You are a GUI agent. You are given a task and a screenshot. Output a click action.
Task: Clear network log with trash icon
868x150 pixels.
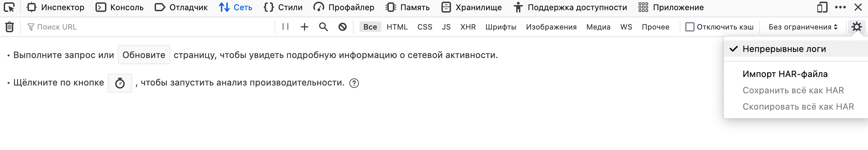[10, 27]
